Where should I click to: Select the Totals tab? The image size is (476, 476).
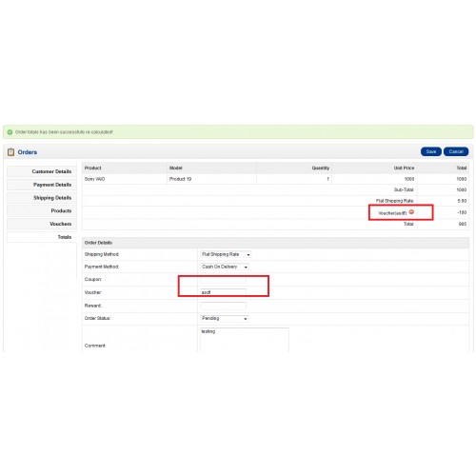tap(42, 237)
